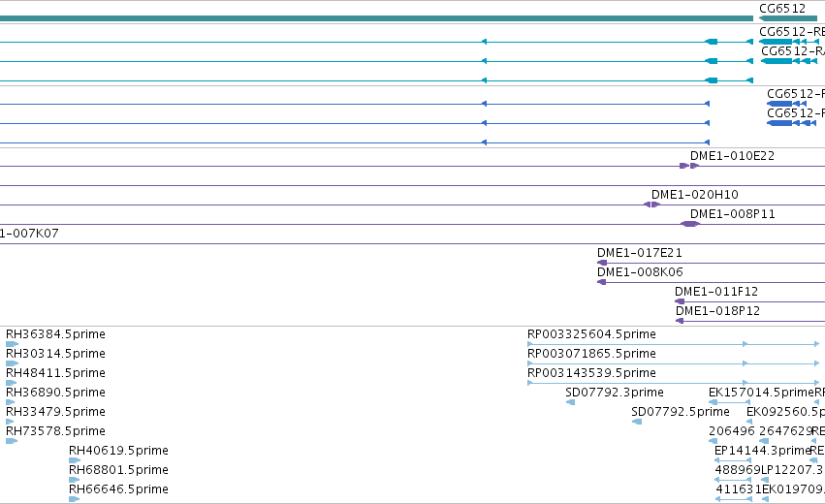This screenshot has width=825, height=504.
Task: Select the DME1-008P11 label
Action: tap(732, 214)
